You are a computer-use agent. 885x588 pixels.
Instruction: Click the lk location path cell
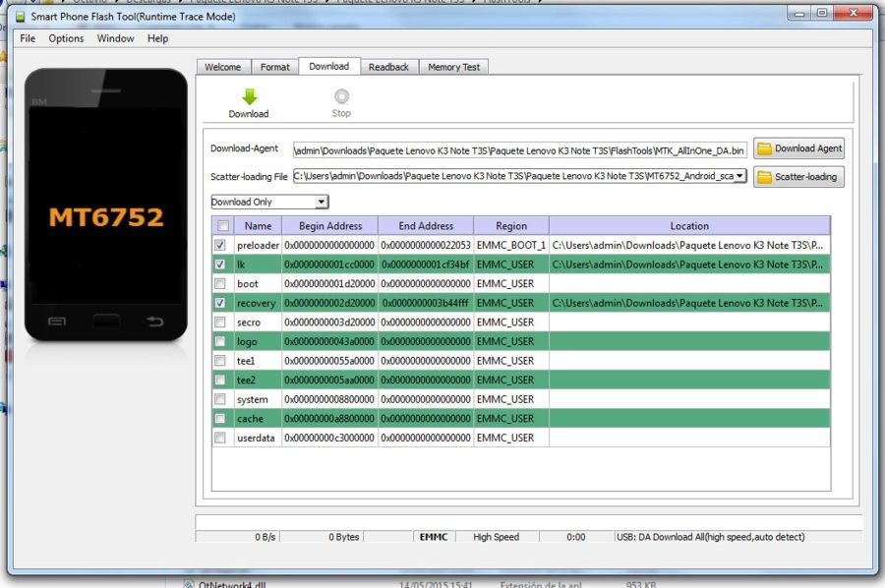tap(689, 265)
